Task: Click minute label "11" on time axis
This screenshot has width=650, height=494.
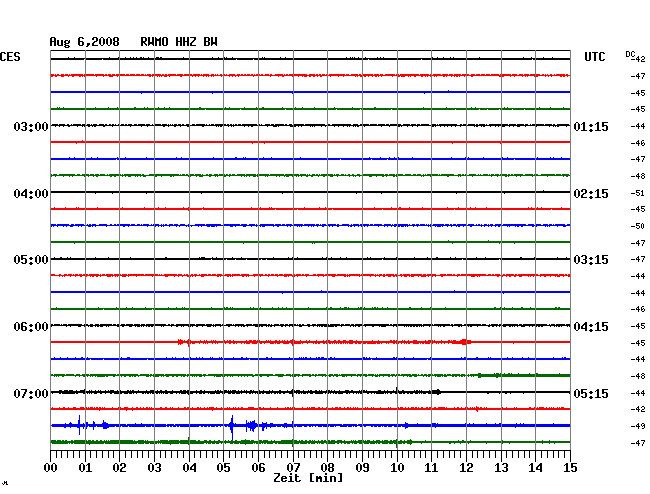Action: coord(432,468)
